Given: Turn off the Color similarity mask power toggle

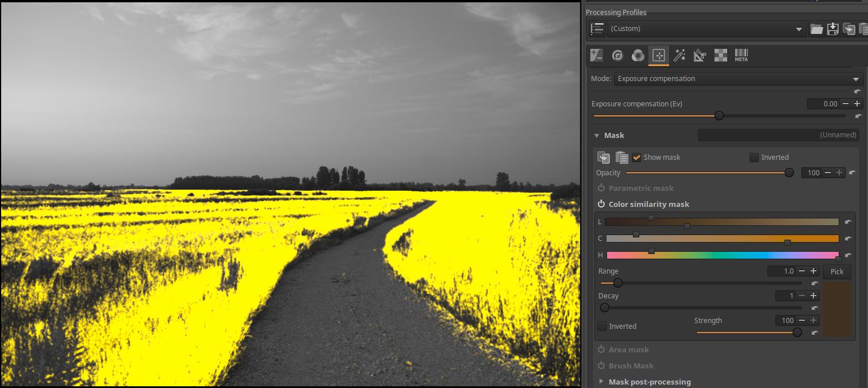Looking at the screenshot, I should [x=601, y=204].
